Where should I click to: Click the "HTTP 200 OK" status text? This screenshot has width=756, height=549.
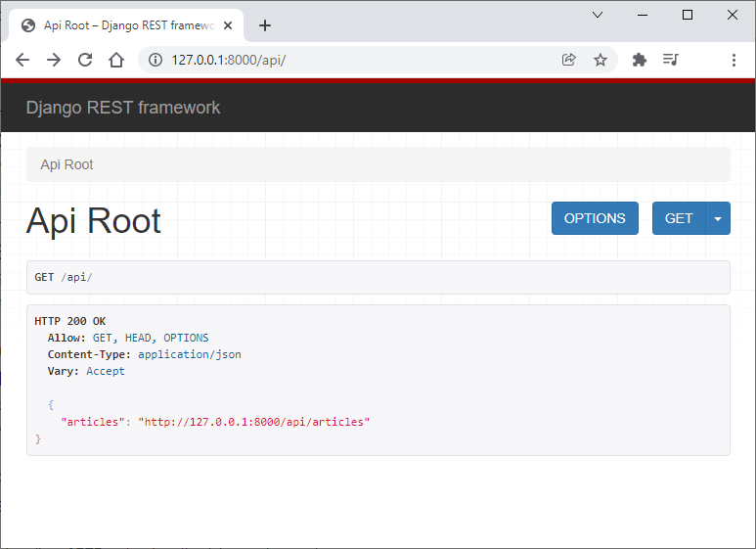(x=69, y=321)
